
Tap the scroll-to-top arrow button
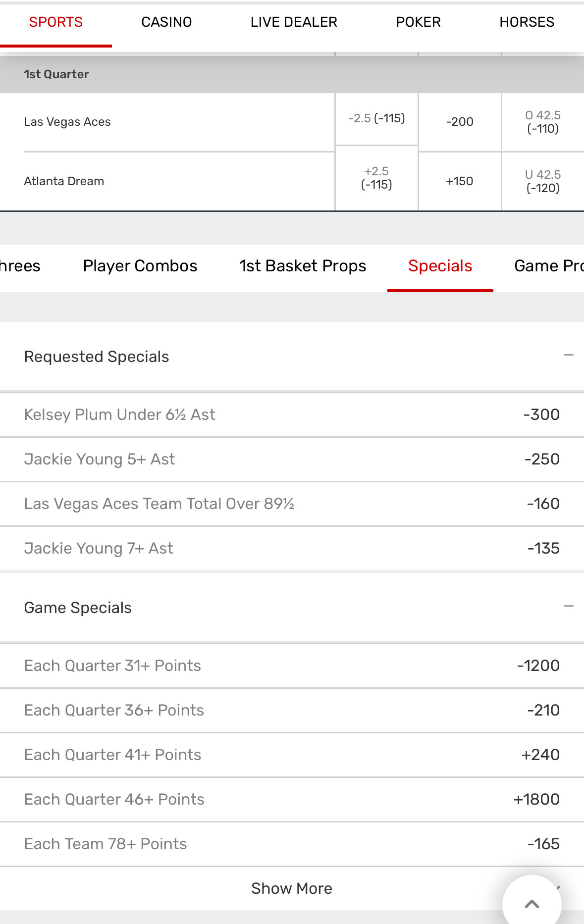click(531, 904)
